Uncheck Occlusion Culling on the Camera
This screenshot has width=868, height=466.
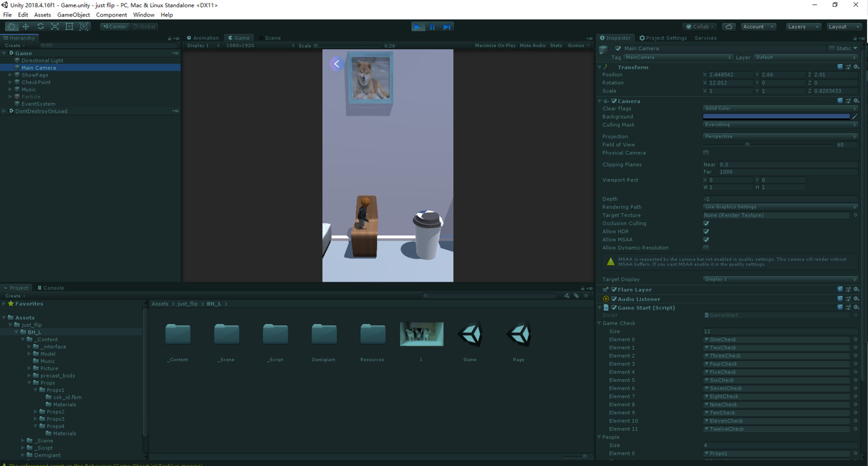(x=705, y=223)
